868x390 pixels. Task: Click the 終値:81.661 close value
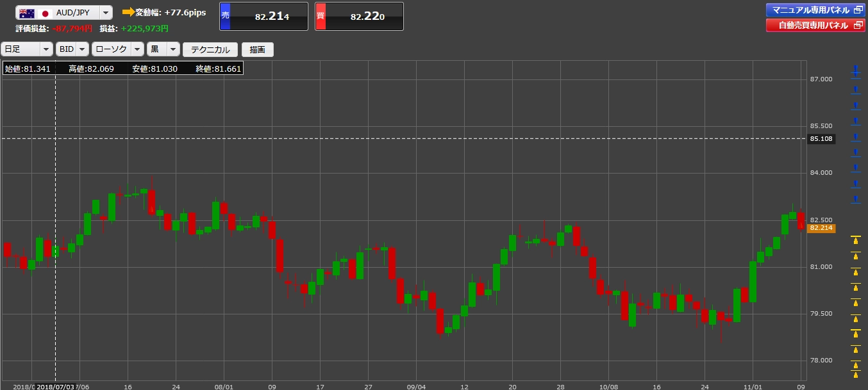[218, 68]
